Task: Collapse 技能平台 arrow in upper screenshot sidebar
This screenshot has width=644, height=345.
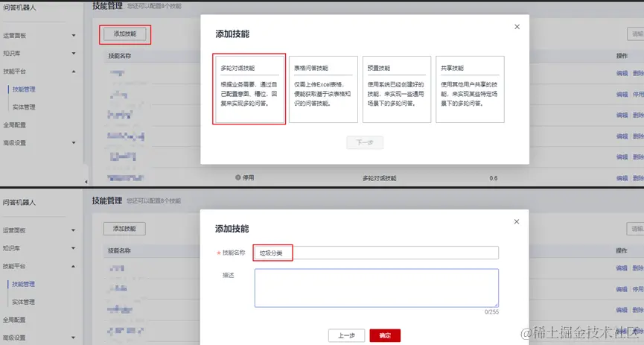Action: coord(74,72)
